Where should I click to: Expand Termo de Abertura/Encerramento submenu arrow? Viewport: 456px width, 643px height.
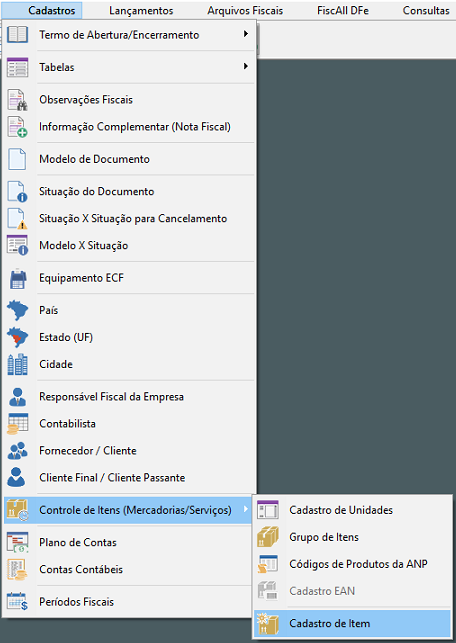click(x=246, y=34)
